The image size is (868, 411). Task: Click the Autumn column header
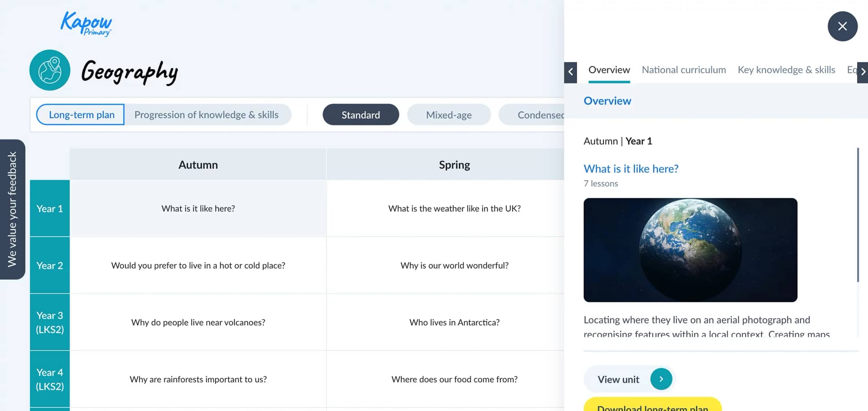198,164
